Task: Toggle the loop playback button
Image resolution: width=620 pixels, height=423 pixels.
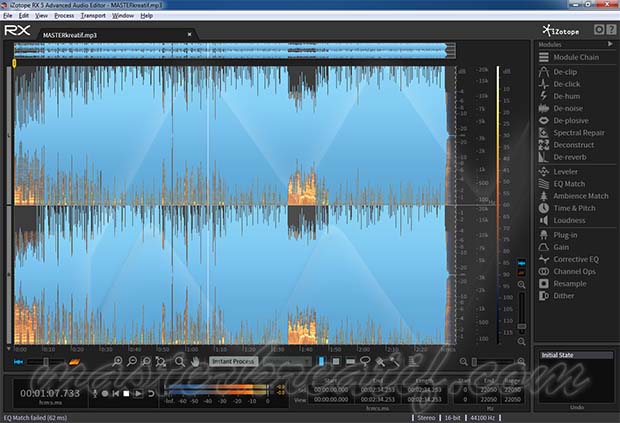Action: (x=151, y=393)
